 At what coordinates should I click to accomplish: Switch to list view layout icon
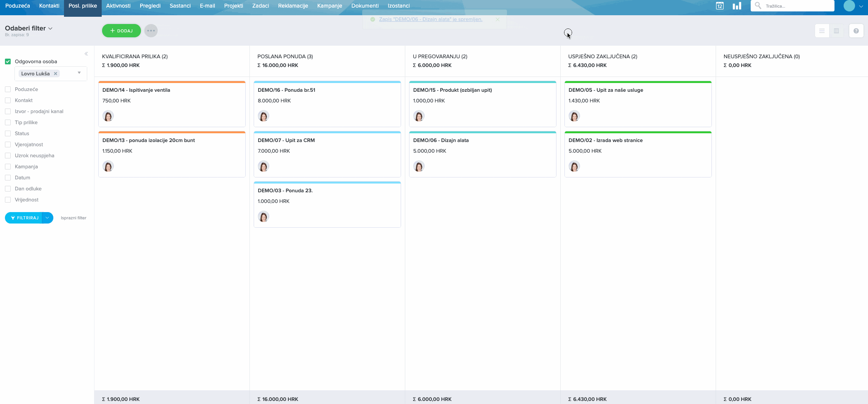click(x=822, y=31)
